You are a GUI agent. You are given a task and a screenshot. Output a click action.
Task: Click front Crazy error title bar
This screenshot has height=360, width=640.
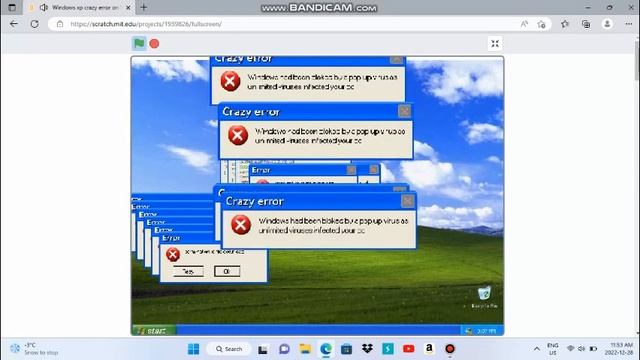coord(318,201)
